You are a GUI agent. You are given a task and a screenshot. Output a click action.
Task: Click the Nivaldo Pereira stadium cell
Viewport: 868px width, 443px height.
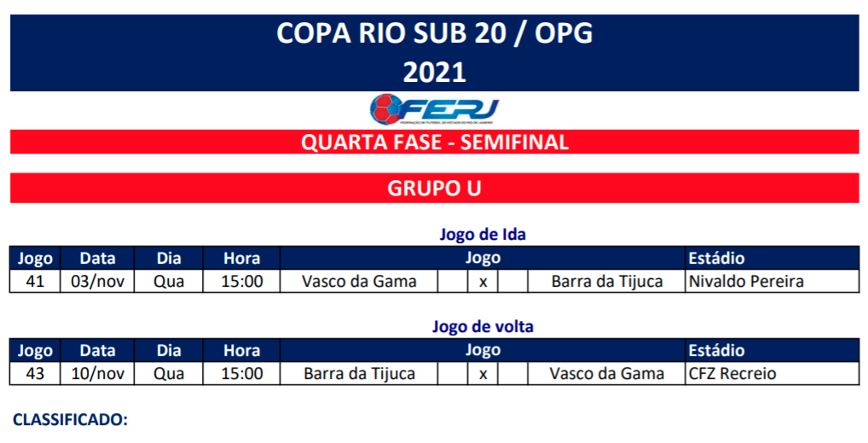[746, 281]
